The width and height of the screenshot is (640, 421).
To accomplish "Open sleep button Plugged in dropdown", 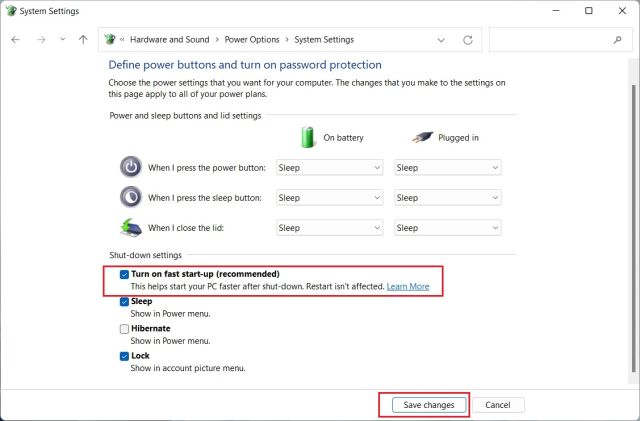I will (447, 198).
